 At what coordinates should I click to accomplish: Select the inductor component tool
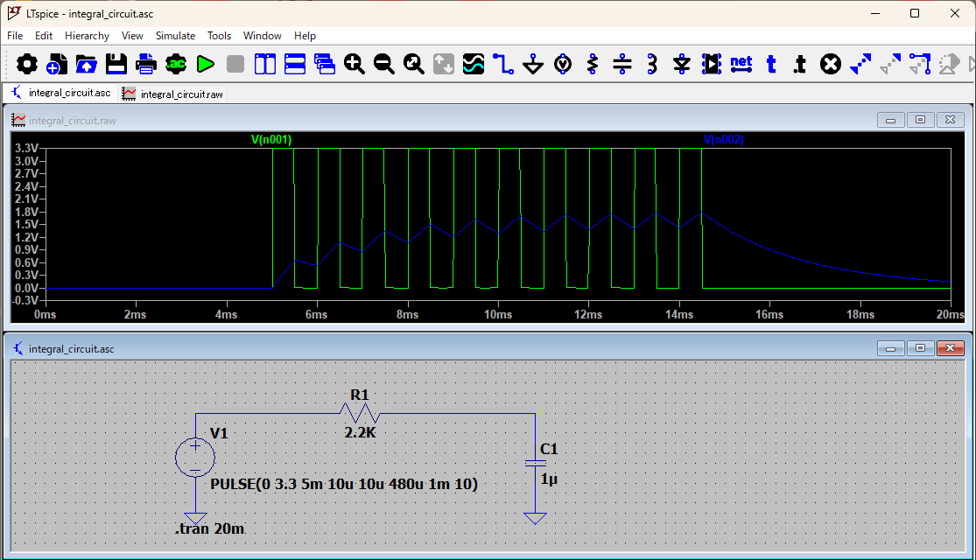pos(652,64)
